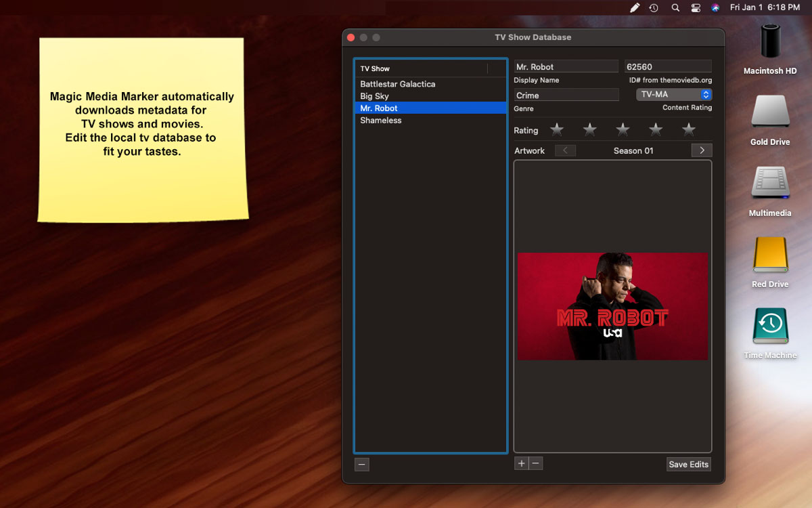Click the date and time in the menu bar

[x=765, y=7]
